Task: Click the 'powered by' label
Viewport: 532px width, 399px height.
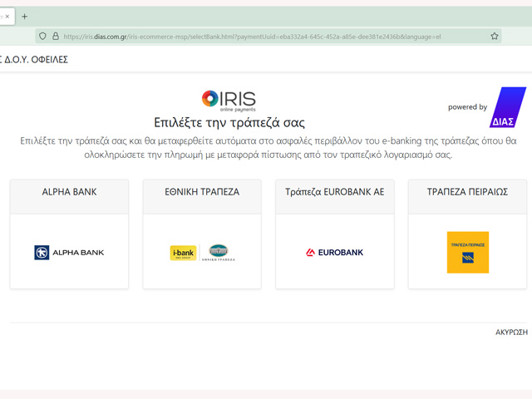Action: point(467,107)
